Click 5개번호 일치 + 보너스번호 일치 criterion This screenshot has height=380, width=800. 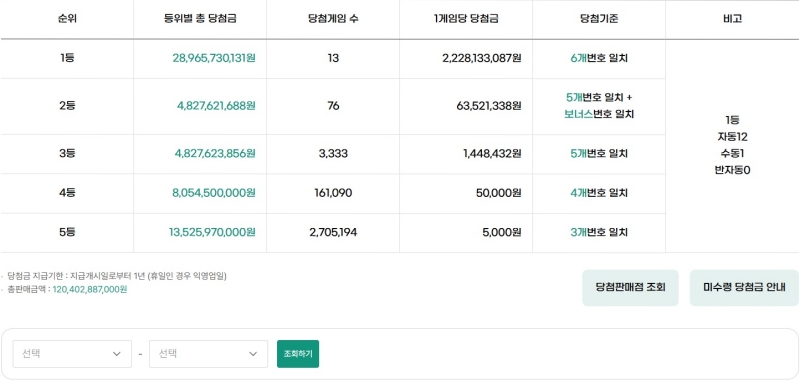(599, 106)
